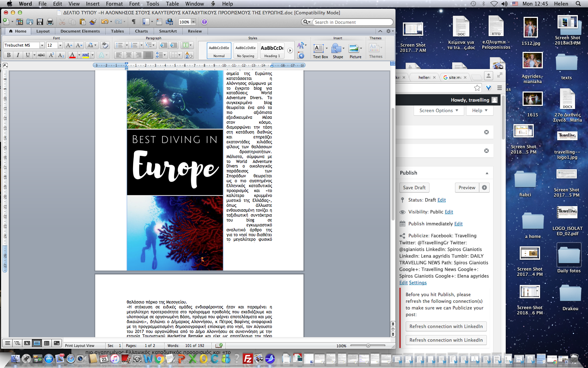Image resolution: width=588 pixels, height=368 pixels.
Task: Print the document using the printer icon
Action: tap(50, 22)
